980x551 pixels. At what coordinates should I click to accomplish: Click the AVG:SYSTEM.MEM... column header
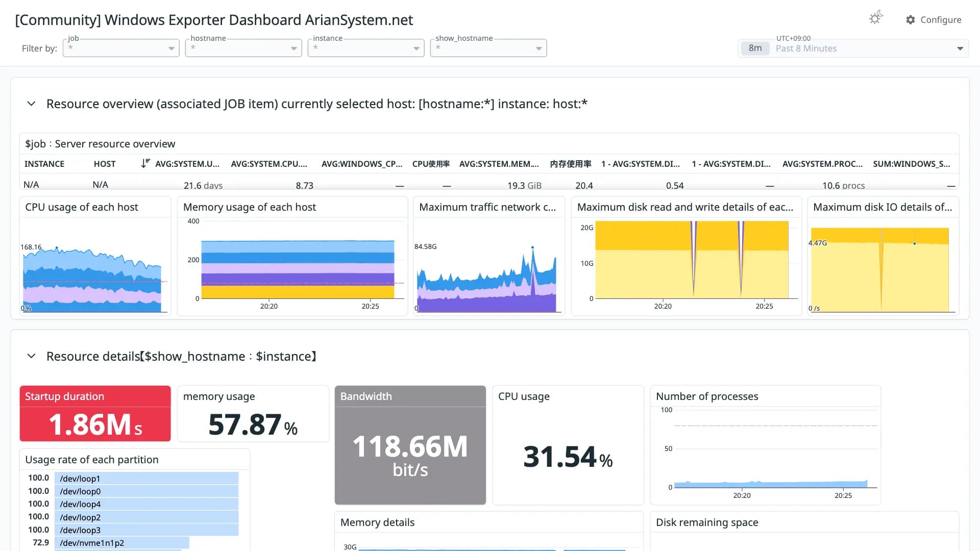(x=499, y=164)
